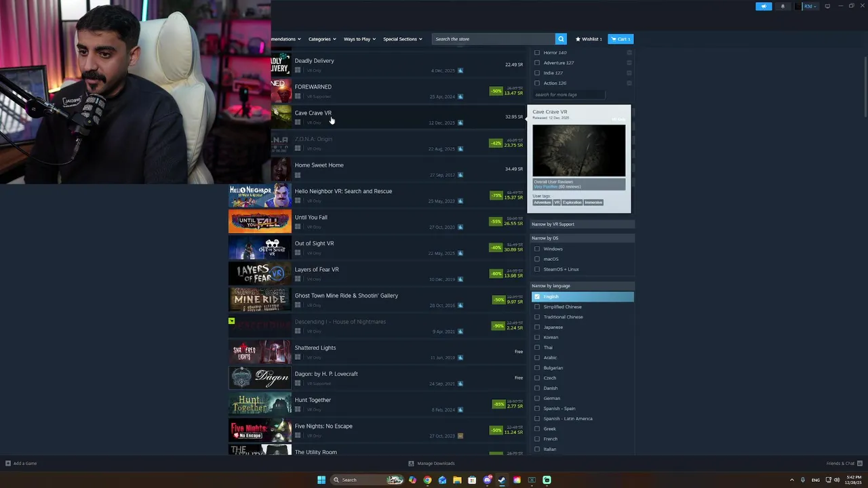Click the taskbar Search box
Viewport: 868px width, 488px height.
pyautogui.click(x=367, y=480)
